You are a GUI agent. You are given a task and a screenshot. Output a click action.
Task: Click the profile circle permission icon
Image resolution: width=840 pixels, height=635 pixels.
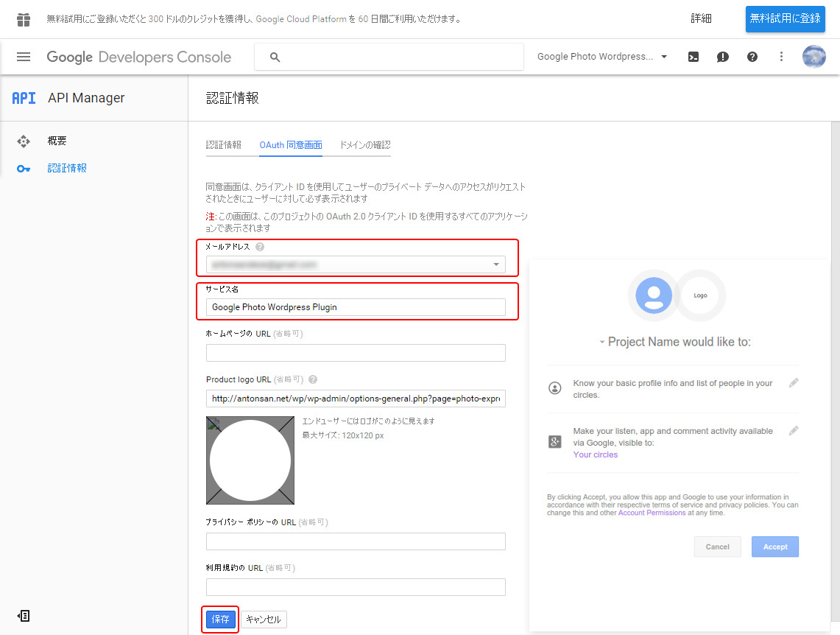pos(555,388)
